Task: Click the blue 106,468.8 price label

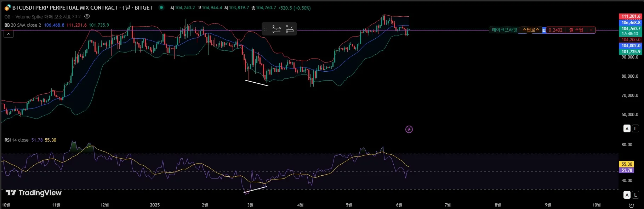Action: pyautogui.click(x=631, y=22)
